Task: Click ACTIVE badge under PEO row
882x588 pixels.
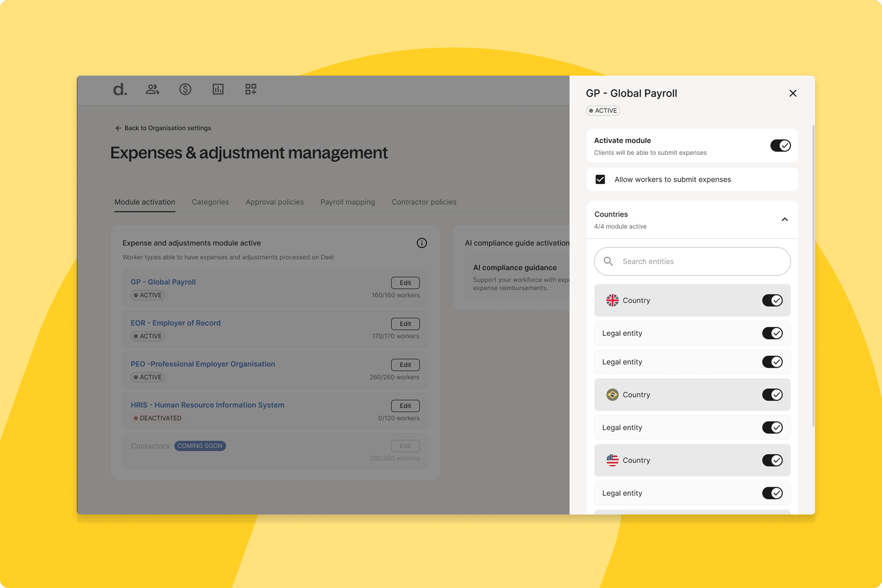Action: click(148, 377)
